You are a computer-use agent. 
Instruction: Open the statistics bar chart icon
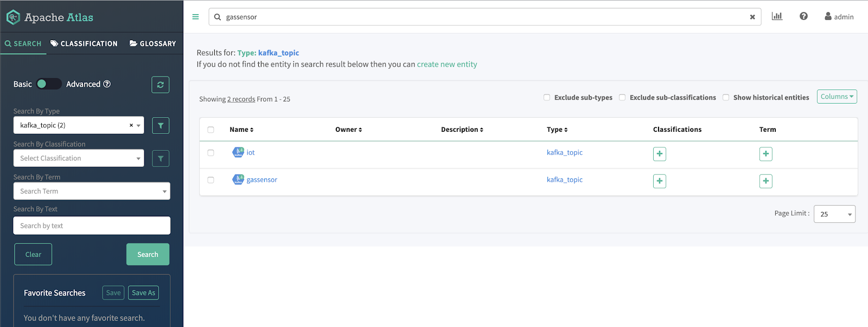[x=777, y=16]
